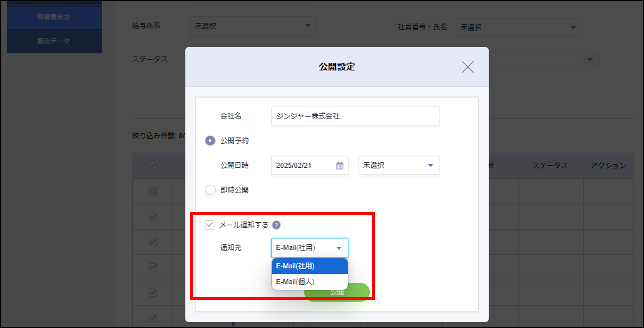
Task: Select the 公開予約 radio button
Action: pyautogui.click(x=210, y=140)
